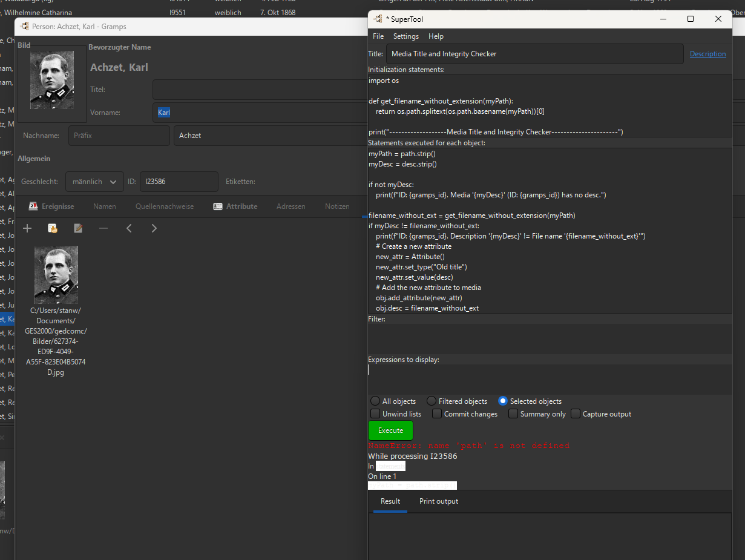Screen dimensions: 745x560
Task: Toggle the Capture output checkbox
Action: [576, 413]
